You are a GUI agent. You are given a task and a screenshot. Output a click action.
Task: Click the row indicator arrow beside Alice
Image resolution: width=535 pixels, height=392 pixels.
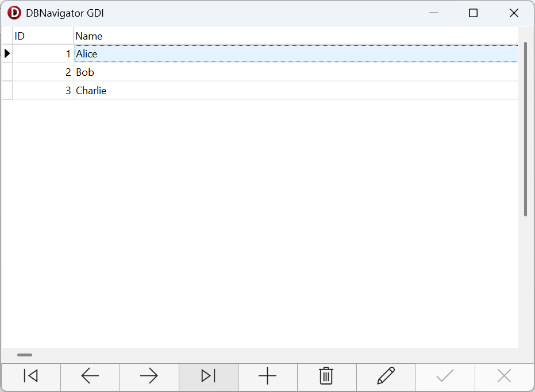(7, 53)
